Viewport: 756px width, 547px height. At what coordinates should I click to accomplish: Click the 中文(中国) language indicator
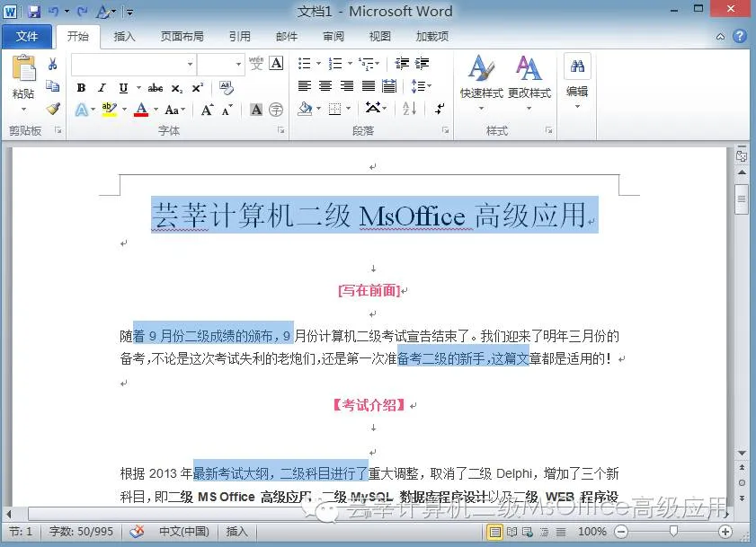pos(184,531)
